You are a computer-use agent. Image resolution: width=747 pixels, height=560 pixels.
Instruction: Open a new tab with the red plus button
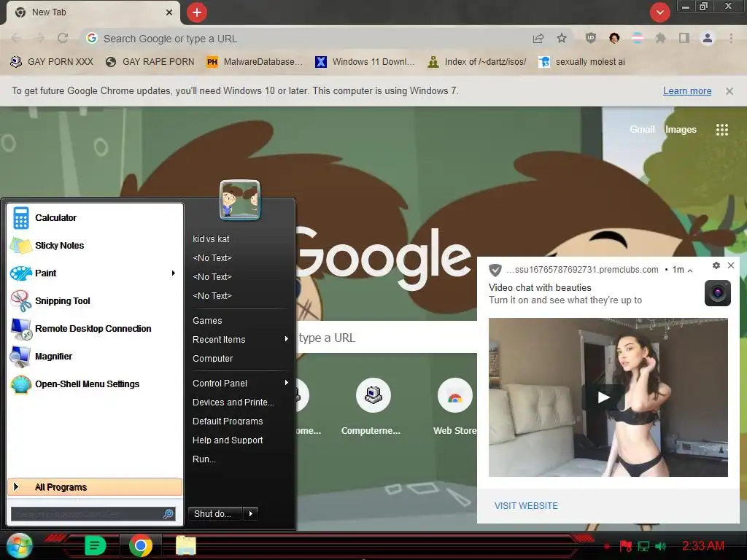(197, 12)
